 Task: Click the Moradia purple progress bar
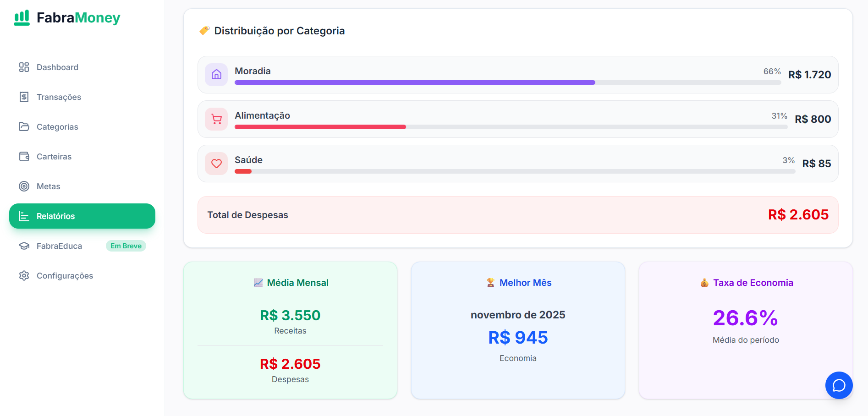[x=414, y=82]
